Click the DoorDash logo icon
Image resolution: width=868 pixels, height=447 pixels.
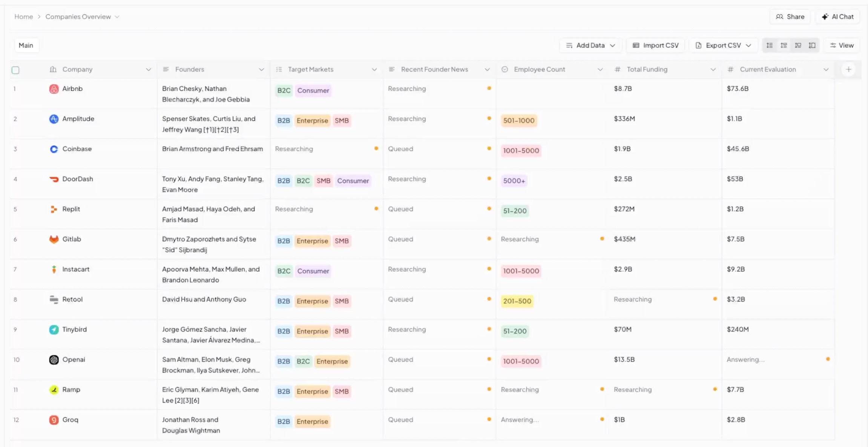(x=54, y=179)
